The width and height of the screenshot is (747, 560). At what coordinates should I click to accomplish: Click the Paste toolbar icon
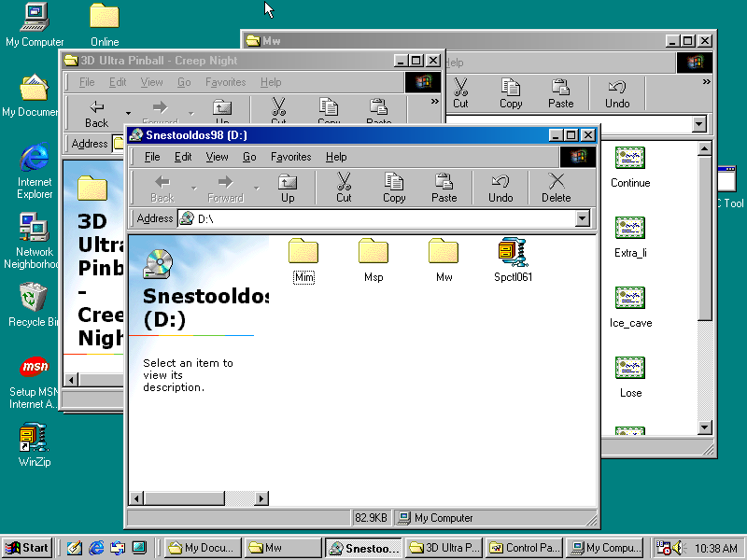tap(444, 187)
